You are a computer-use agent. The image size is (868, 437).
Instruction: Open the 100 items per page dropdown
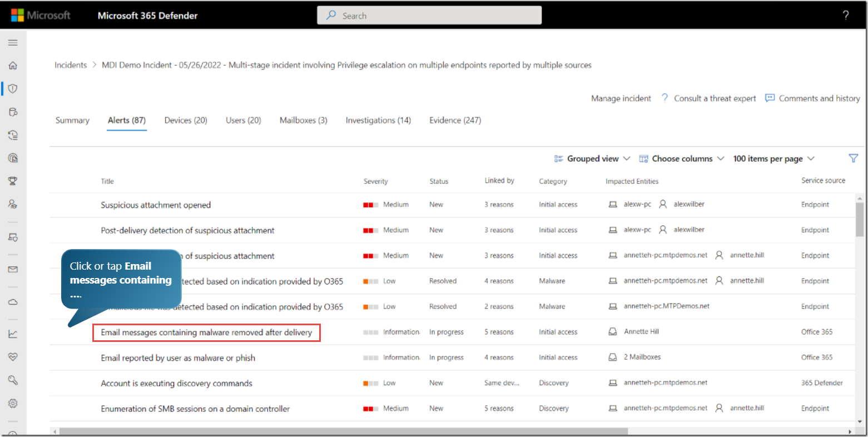pos(774,159)
